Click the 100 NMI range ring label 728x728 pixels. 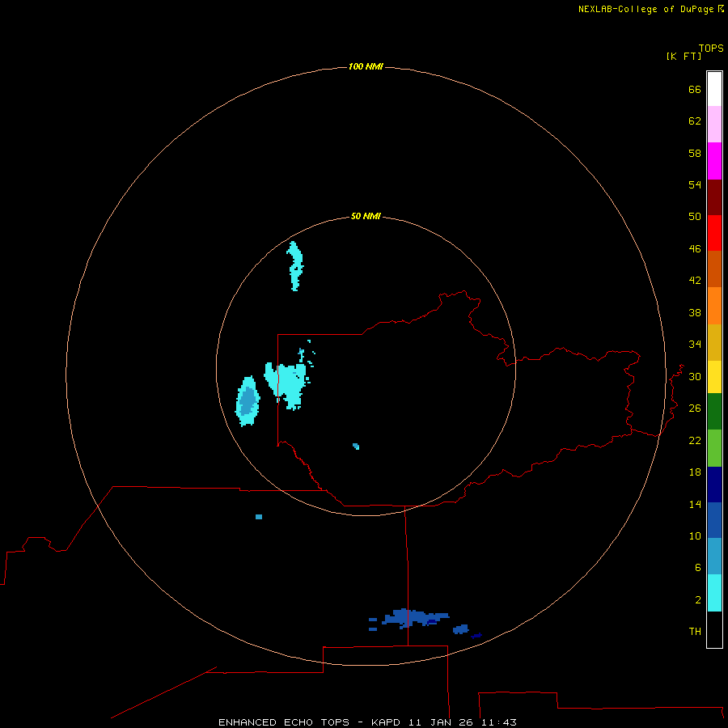[x=366, y=66]
